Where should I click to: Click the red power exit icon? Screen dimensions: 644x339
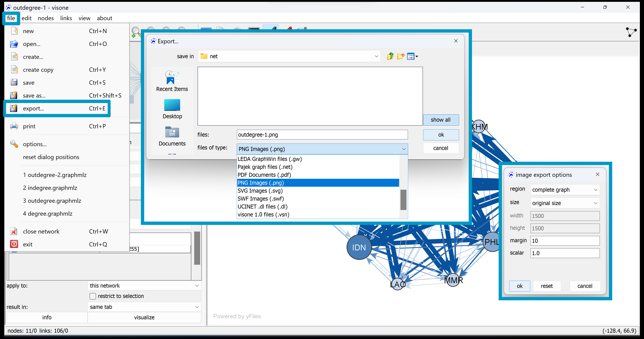click(x=14, y=244)
